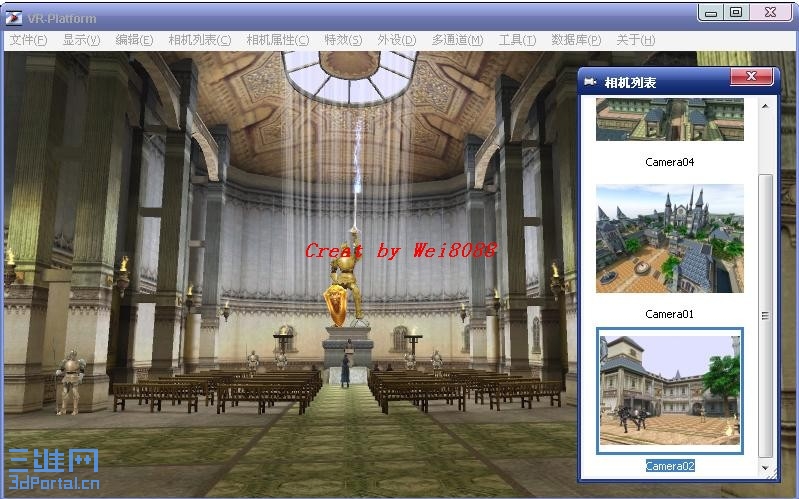Click the VR-Platform application icon in title bar
Screen dimensions: 799x499
14,18
